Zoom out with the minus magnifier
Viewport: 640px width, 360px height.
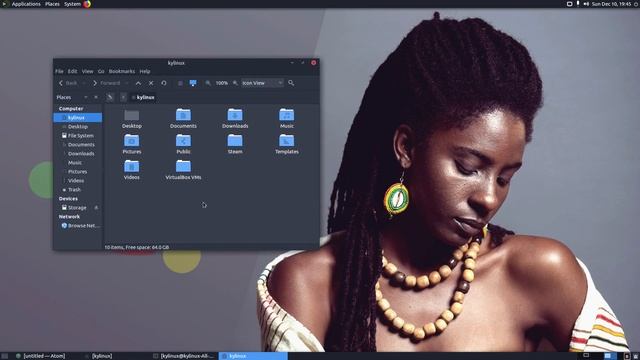208,83
